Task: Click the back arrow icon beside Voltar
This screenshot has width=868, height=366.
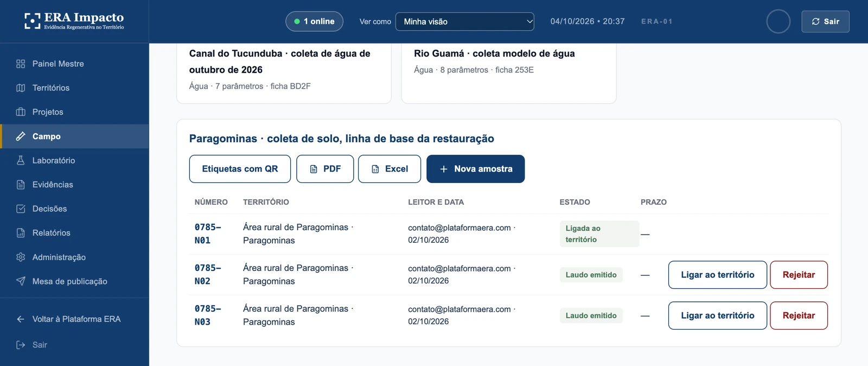Action: tap(21, 319)
